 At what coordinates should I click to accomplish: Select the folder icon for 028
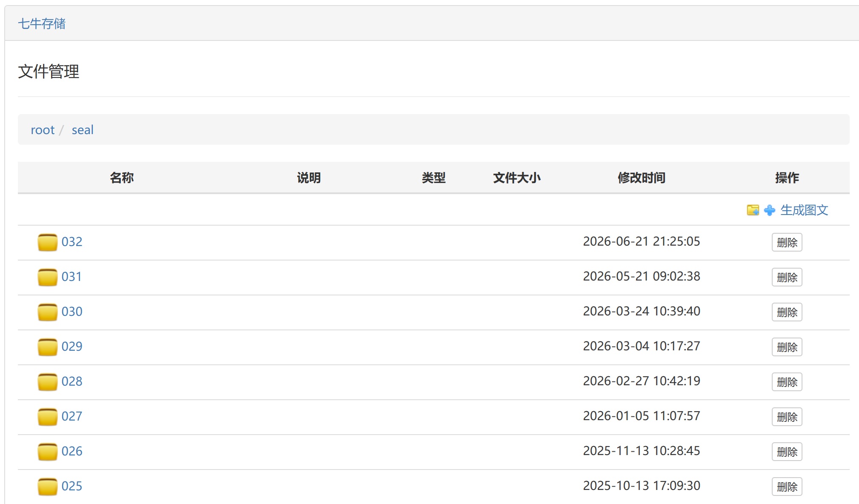tap(48, 382)
